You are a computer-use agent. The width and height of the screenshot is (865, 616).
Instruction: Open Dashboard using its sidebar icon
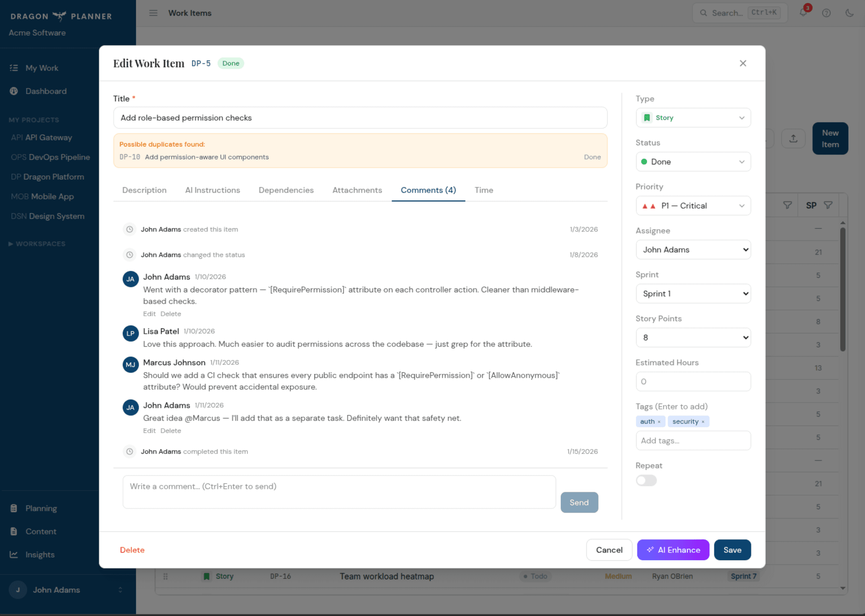tap(14, 91)
